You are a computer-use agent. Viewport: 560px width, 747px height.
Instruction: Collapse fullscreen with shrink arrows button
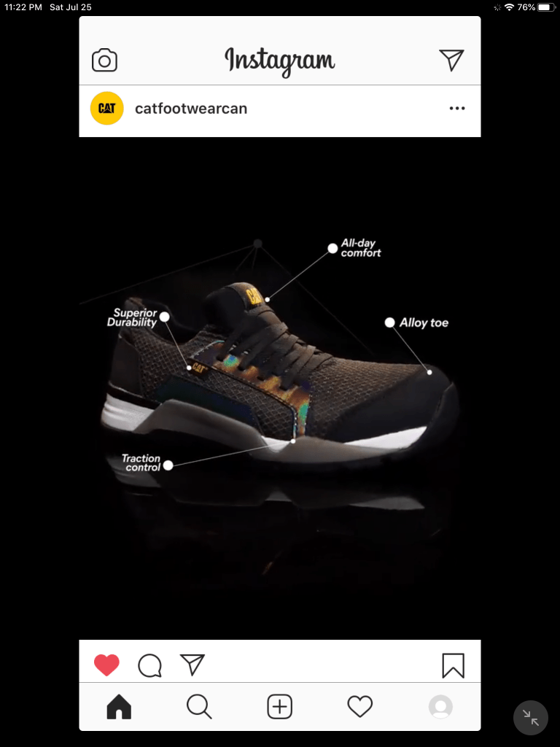point(531,718)
